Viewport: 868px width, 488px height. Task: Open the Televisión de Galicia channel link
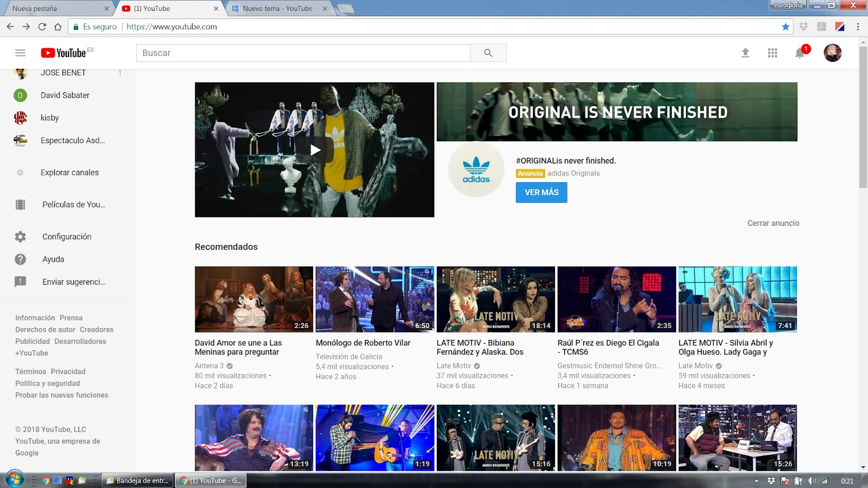(x=349, y=357)
